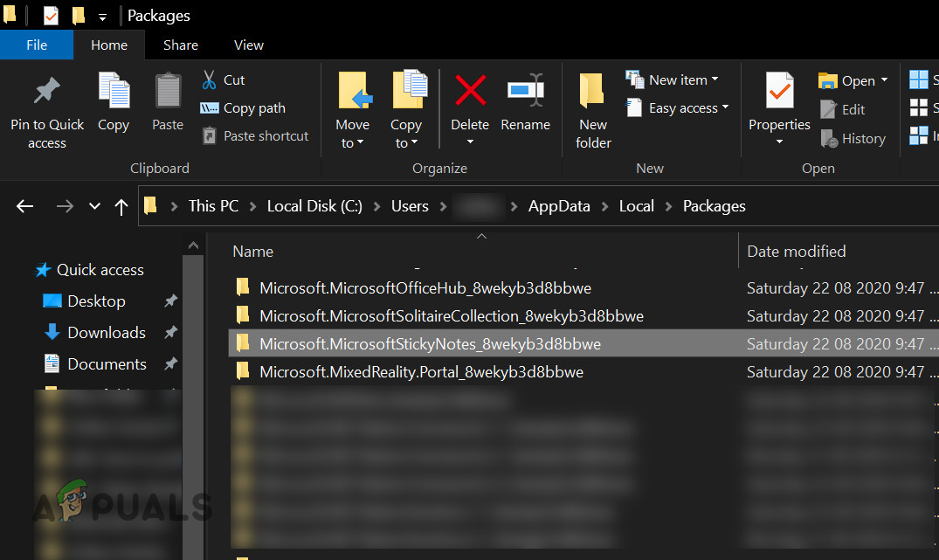939x560 pixels.
Task: Select Microsoft.MicrosoftSolitaireCollection_8wekyb3d8bbwe folder
Action: (452, 316)
